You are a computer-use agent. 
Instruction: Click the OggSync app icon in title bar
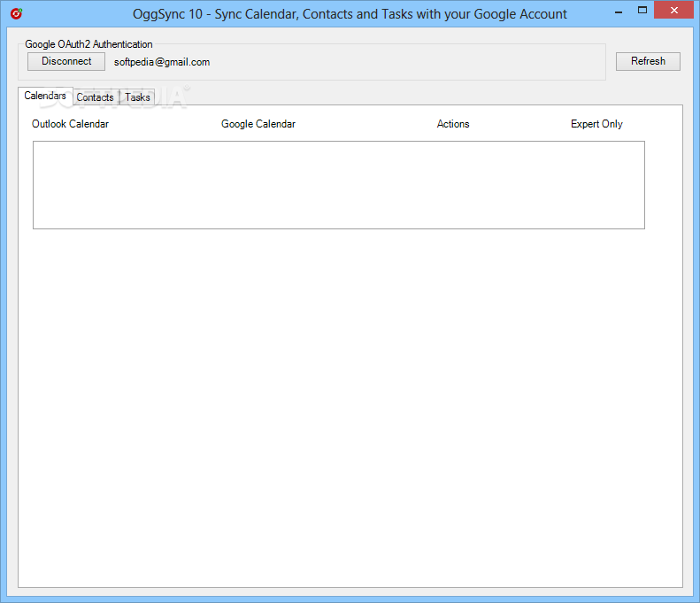[x=17, y=14]
